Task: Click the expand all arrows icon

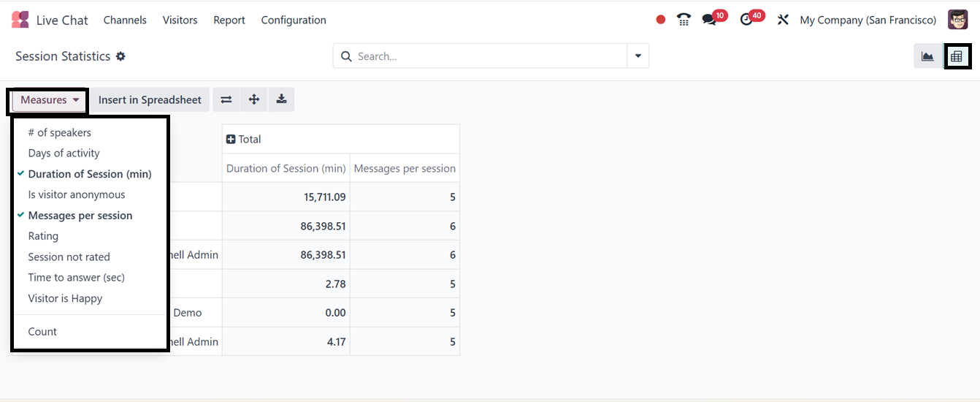Action: click(254, 100)
